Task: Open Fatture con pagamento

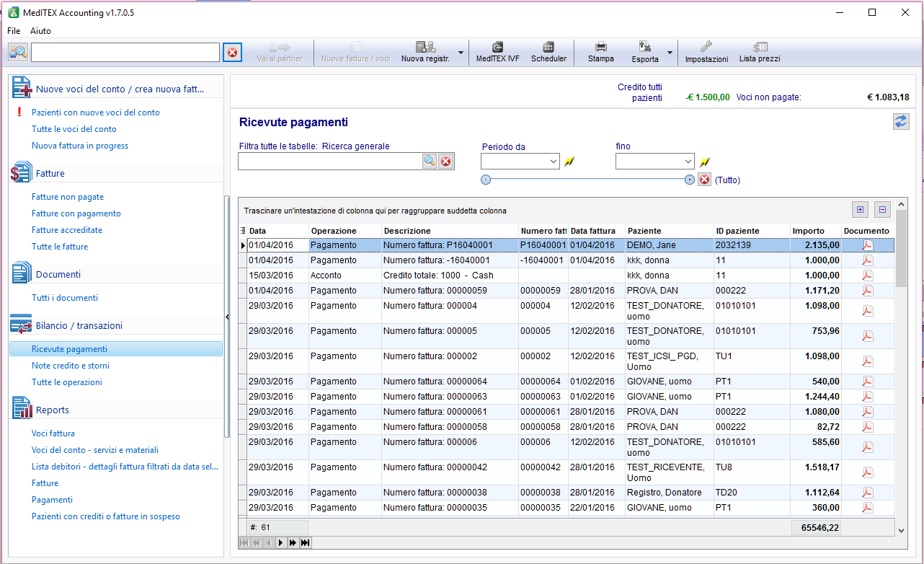Action: pyautogui.click(x=76, y=213)
